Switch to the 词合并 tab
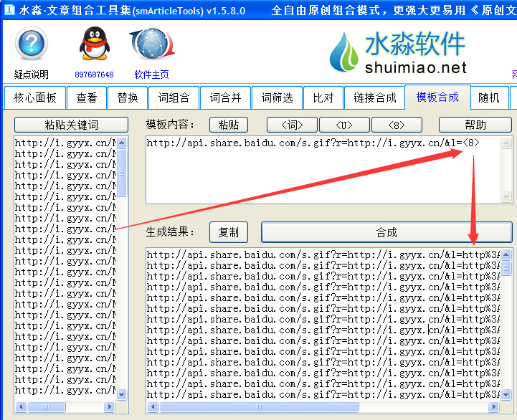 [226, 97]
